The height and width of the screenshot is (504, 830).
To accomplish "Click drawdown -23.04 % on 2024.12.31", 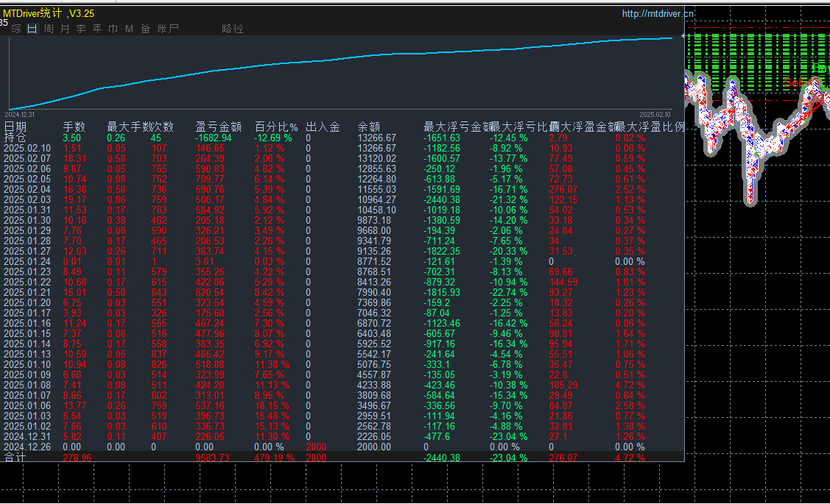I will (508, 437).
